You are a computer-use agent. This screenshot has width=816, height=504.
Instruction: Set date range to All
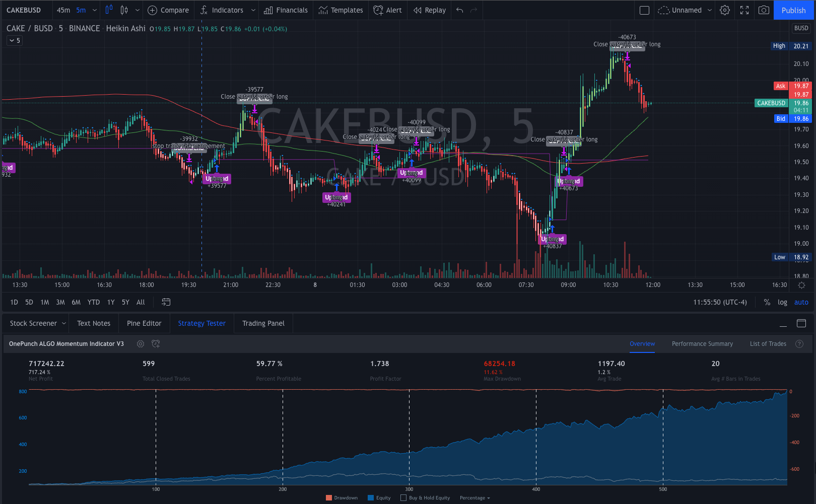point(141,302)
